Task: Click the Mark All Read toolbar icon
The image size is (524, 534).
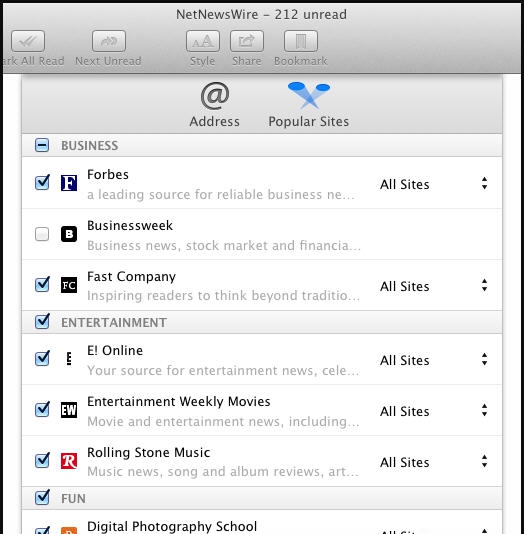Action: tap(28, 41)
